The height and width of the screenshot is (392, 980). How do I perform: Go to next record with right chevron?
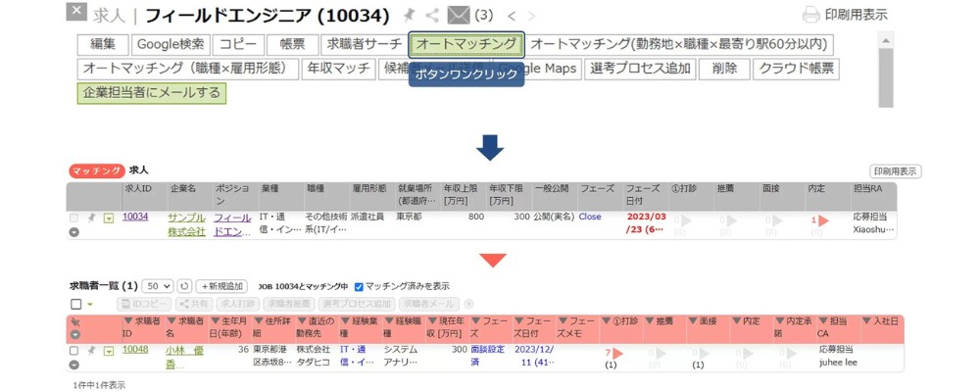[x=531, y=16]
